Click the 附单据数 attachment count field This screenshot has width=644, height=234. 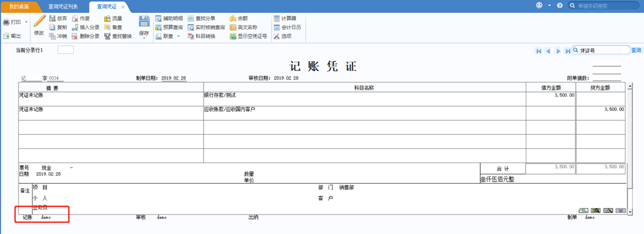(x=607, y=78)
